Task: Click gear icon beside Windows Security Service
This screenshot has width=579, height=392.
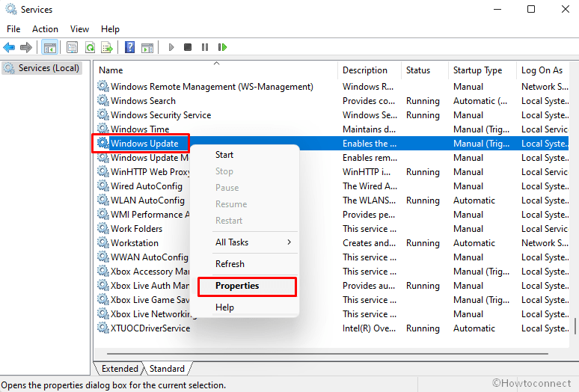Action: point(103,114)
